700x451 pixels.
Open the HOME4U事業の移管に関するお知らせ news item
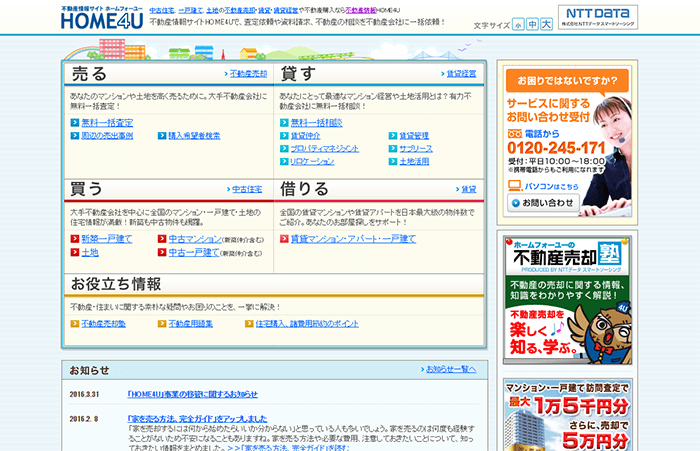[192, 394]
